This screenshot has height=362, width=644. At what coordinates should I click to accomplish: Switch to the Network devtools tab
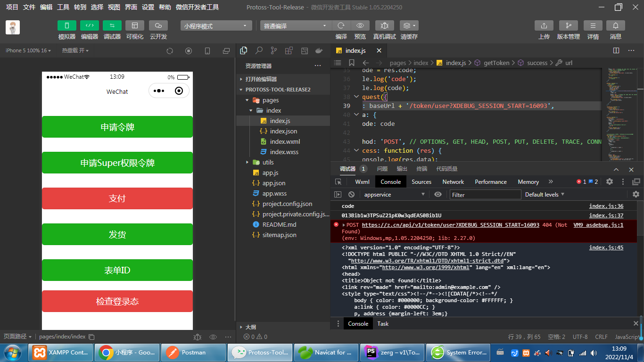click(453, 181)
